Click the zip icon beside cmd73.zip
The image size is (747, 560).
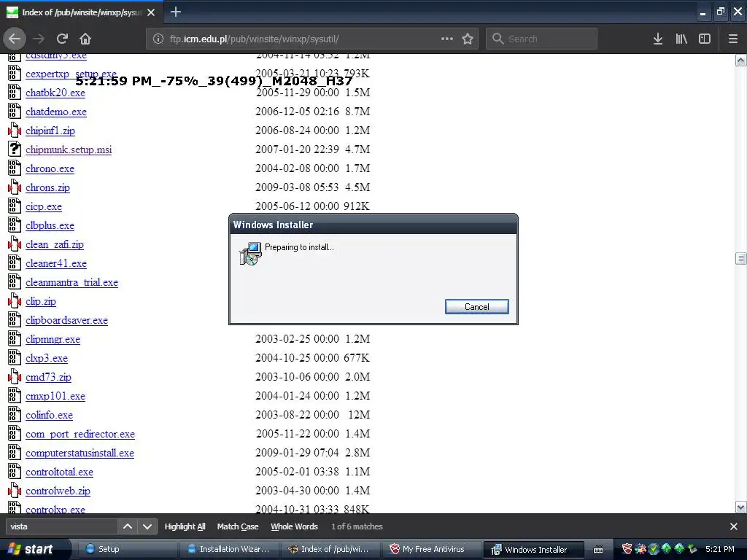pos(15,377)
